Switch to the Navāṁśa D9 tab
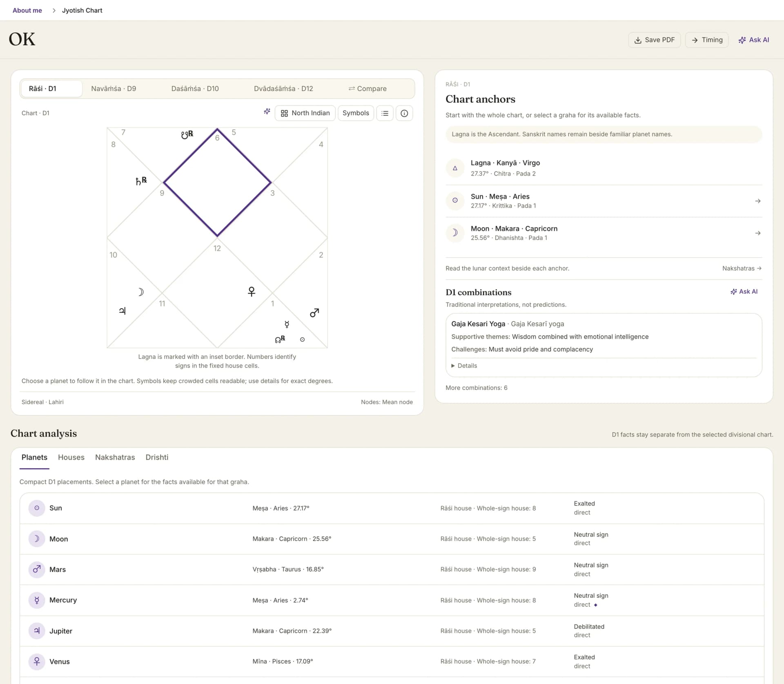784x684 pixels. coord(114,89)
